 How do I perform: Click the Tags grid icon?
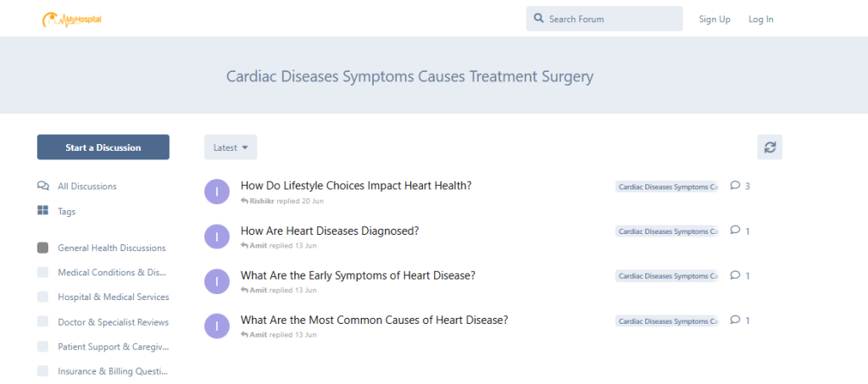coord(42,210)
